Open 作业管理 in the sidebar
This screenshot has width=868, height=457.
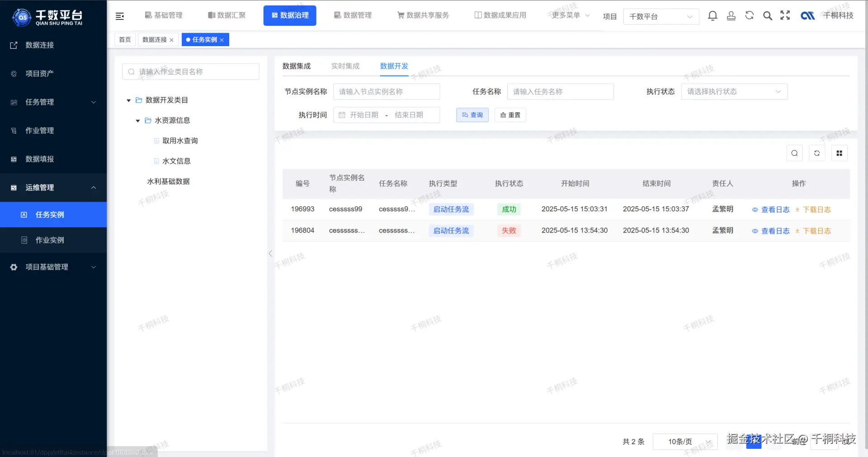53,130
